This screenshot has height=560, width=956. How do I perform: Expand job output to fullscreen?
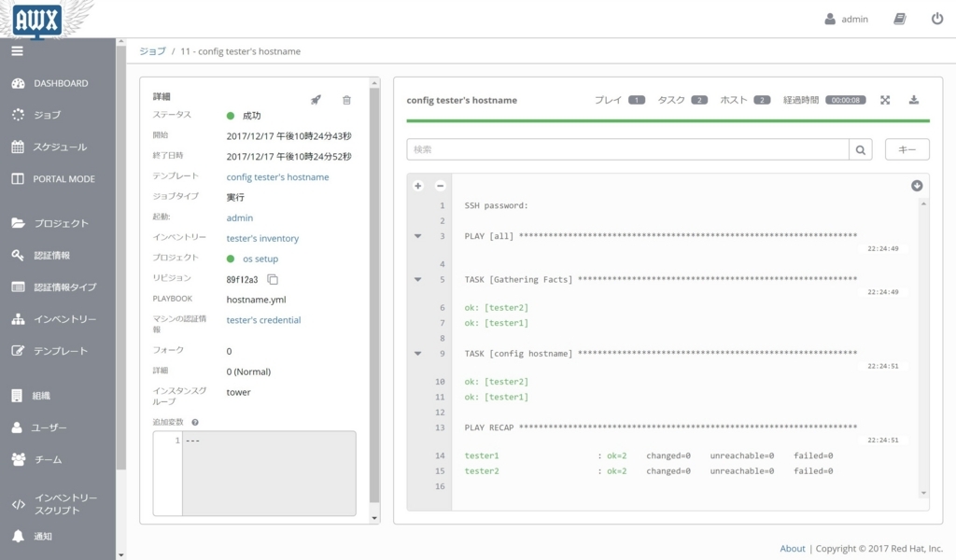pos(885,100)
